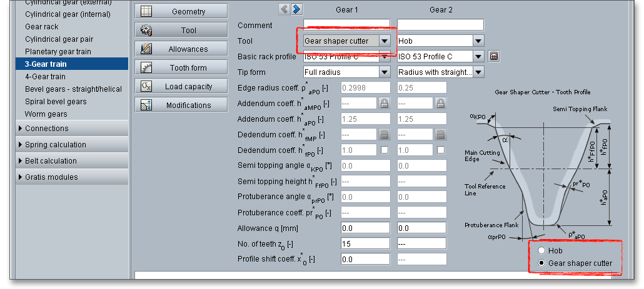644x289 pixels.
Task: Open the Tooth form section
Action: (181, 68)
